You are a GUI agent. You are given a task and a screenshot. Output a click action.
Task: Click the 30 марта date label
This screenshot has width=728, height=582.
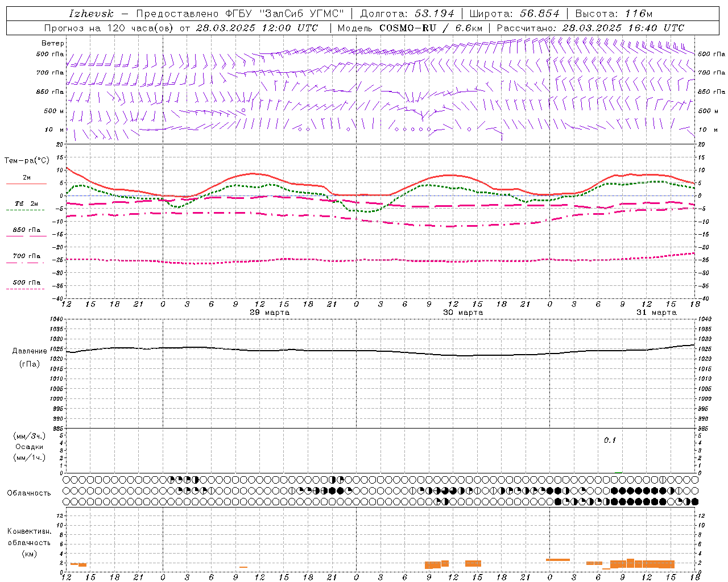463,313
